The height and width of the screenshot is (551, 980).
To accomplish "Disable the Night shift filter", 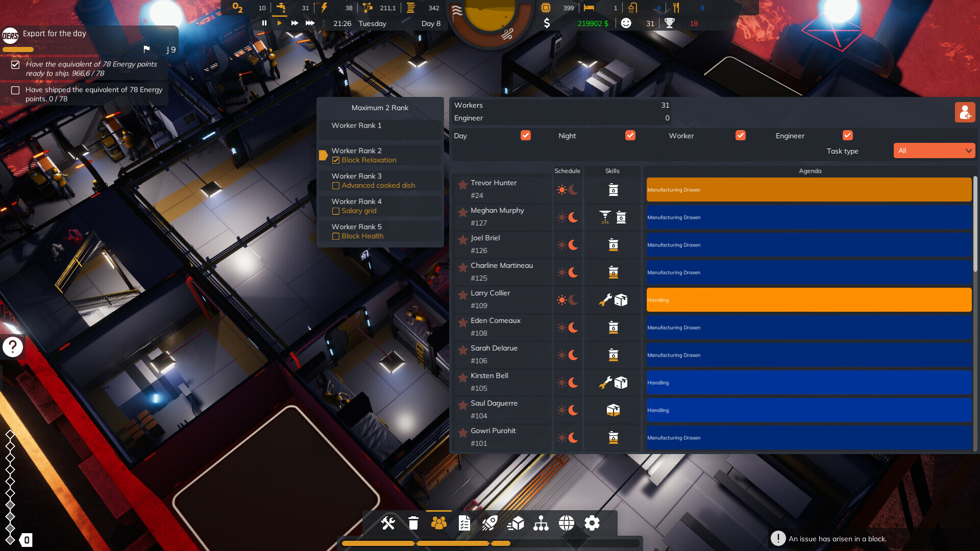I will coord(630,135).
